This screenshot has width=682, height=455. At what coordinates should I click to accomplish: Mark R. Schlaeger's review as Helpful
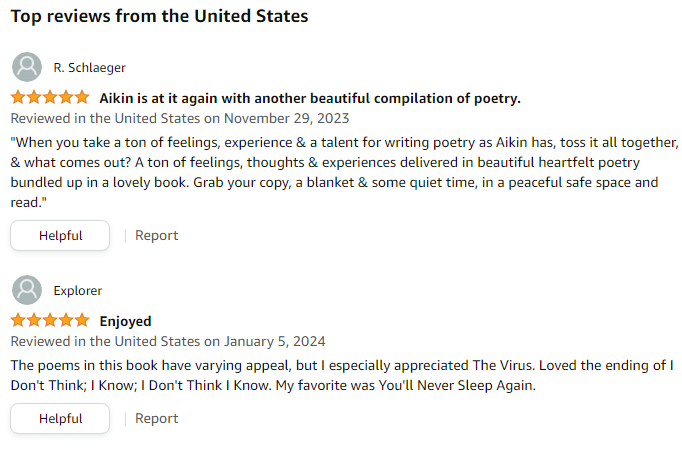point(60,235)
